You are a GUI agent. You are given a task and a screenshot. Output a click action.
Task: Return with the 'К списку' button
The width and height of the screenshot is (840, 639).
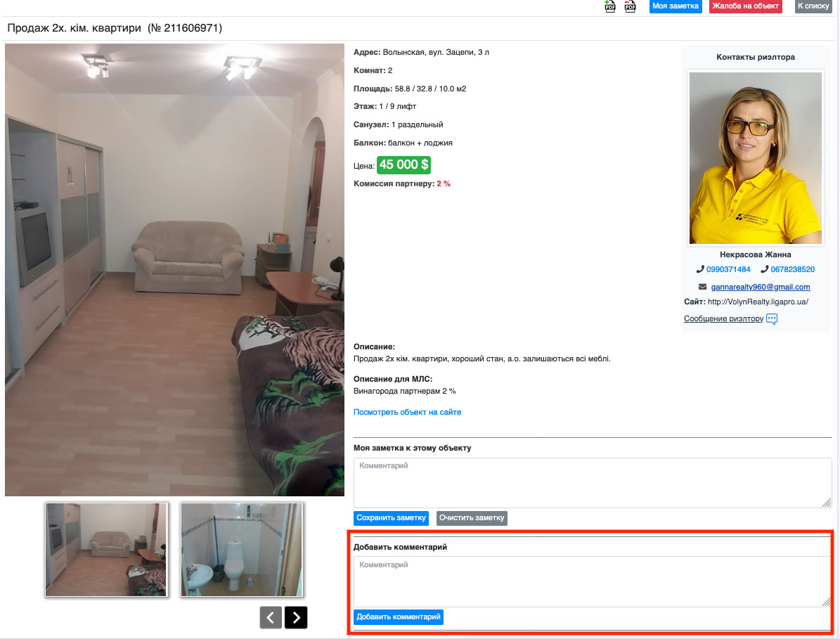813,6
